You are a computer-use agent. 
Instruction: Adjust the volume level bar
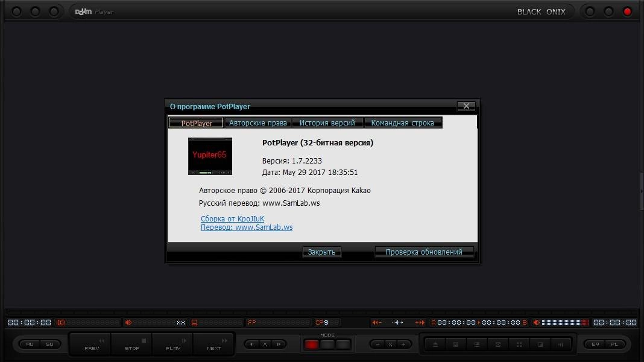point(565,323)
